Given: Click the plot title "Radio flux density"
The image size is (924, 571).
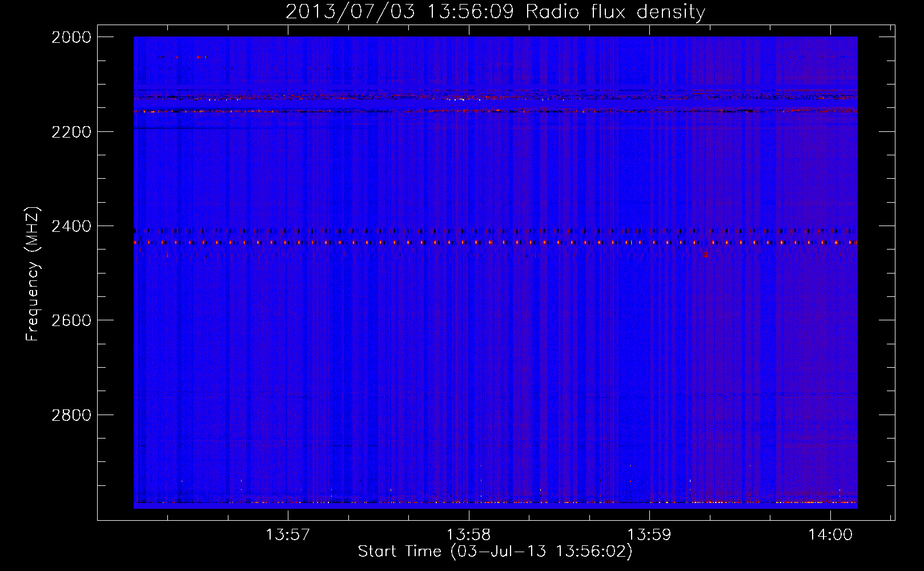Looking at the screenshot, I should pyautogui.click(x=615, y=11).
